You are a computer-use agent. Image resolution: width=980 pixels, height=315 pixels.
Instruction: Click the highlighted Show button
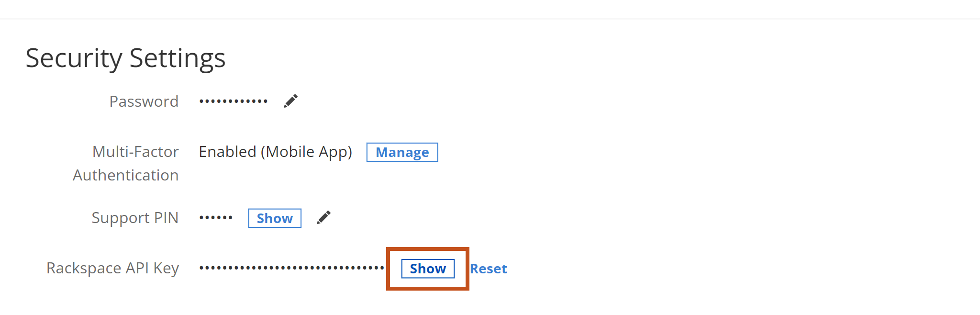(x=427, y=269)
